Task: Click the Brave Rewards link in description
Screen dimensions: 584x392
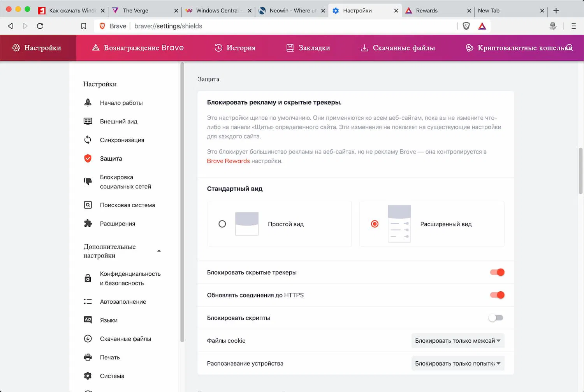Action: click(228, 161)
